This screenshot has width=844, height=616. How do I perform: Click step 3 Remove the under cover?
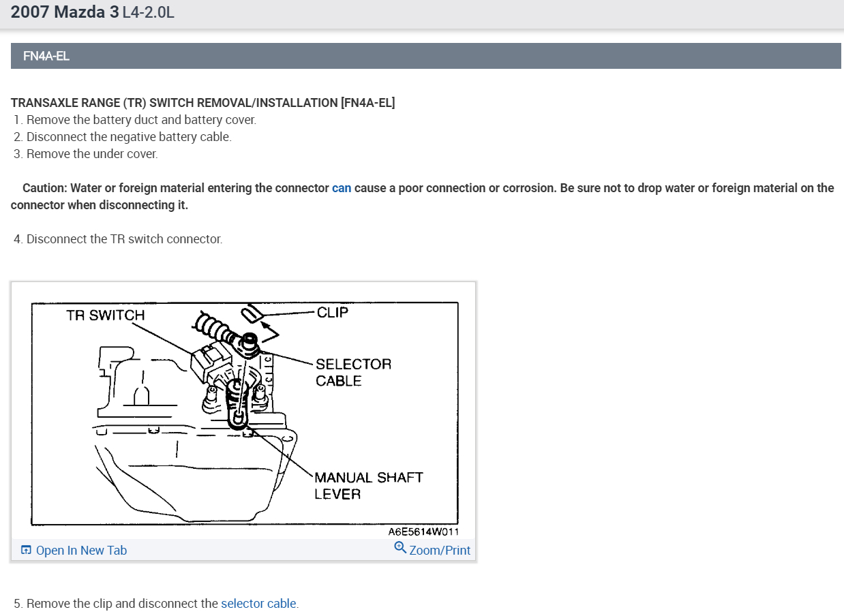tap(86, 154)
